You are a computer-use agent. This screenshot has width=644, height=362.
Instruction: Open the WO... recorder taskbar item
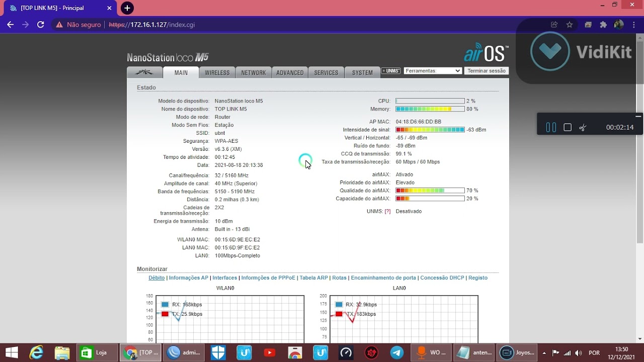431,352
